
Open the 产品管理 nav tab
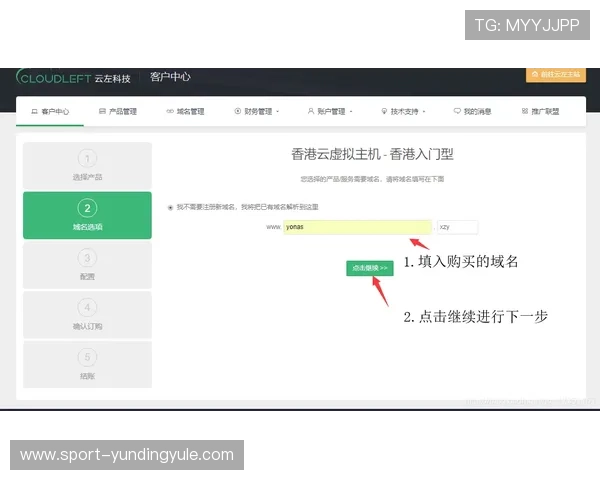click(118, 111)
